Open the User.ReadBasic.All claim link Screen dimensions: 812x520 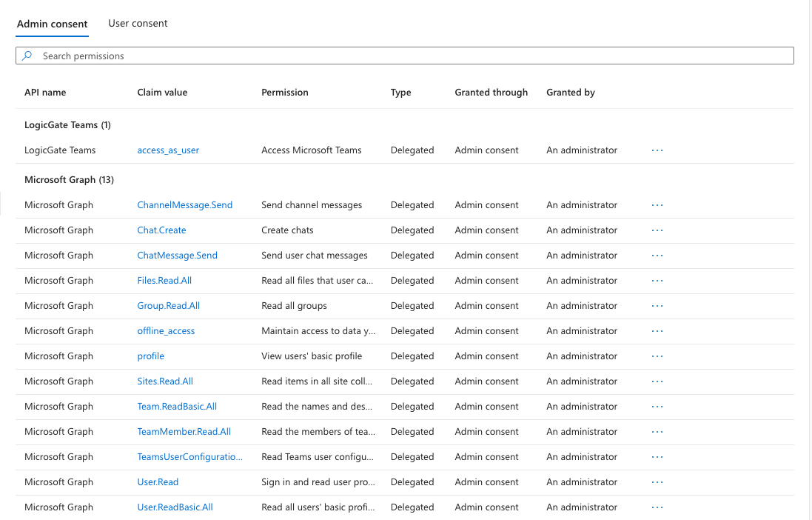coord(175,507)
